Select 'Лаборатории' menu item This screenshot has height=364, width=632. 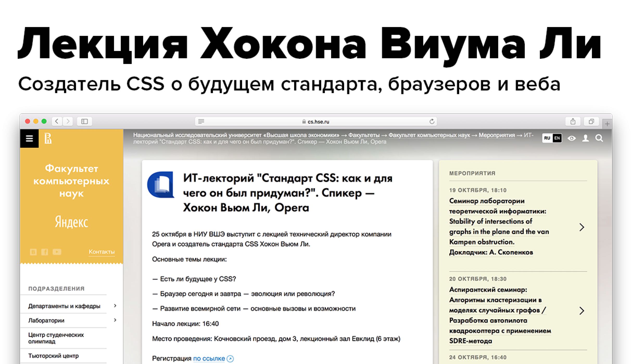[x=46, y=320]
